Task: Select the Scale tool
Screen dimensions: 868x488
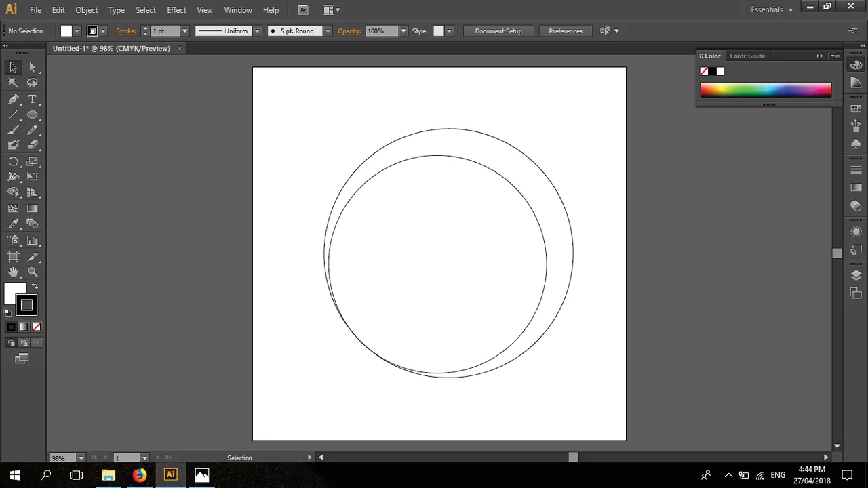Action: (x=33, y=162)
